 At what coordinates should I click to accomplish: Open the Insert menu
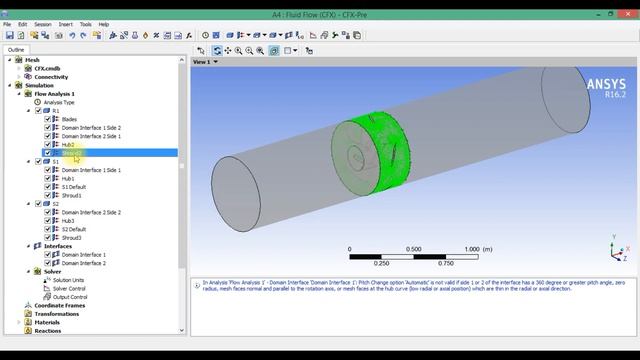[x=65, y=24]
